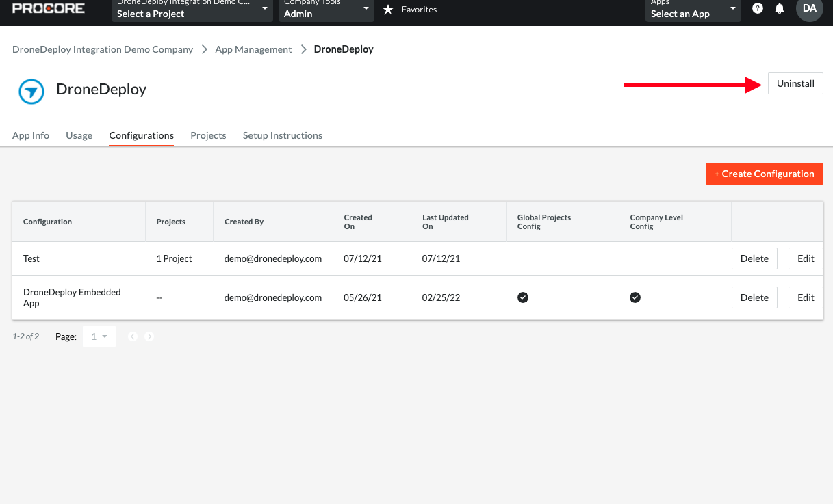
Task: Click Create Configuration
Action: [x=764, y=174]
